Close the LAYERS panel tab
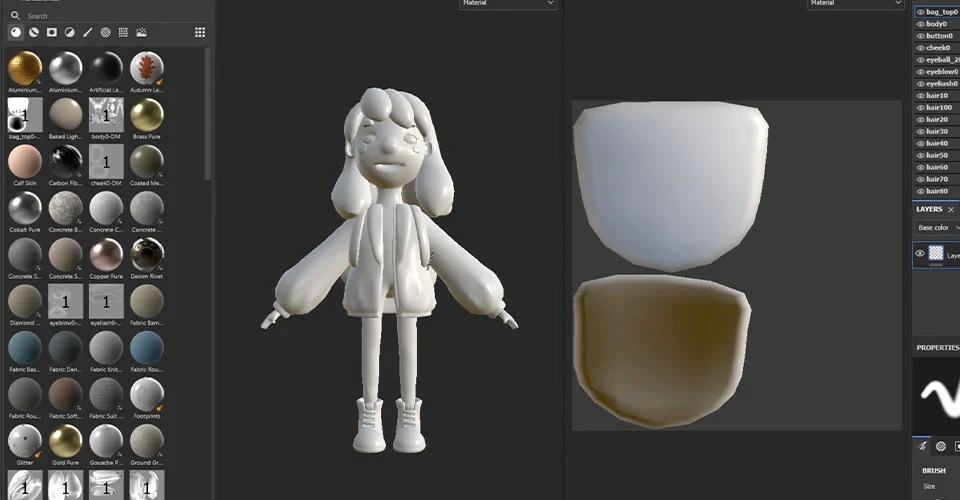This screenshot has height=500, width=960. tap(951, 210)
